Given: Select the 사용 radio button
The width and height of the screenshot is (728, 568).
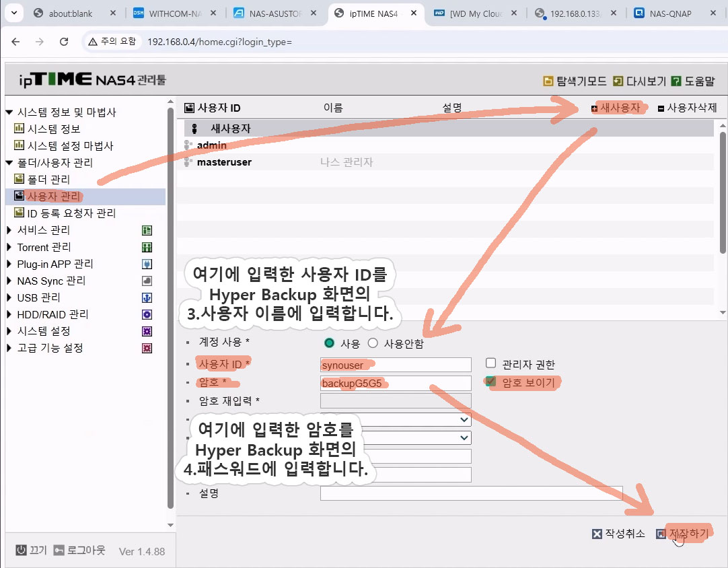Looking at the screenshot, I should [329, 343].
